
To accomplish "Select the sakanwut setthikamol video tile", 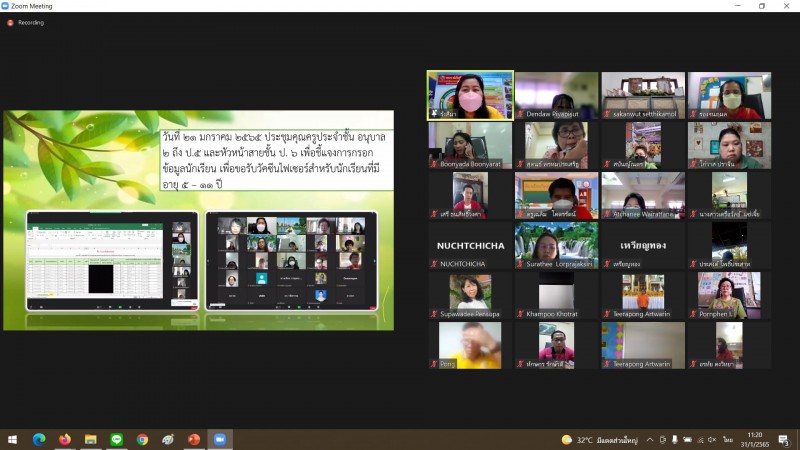I will pyautogui.click(x=643, y=95).
